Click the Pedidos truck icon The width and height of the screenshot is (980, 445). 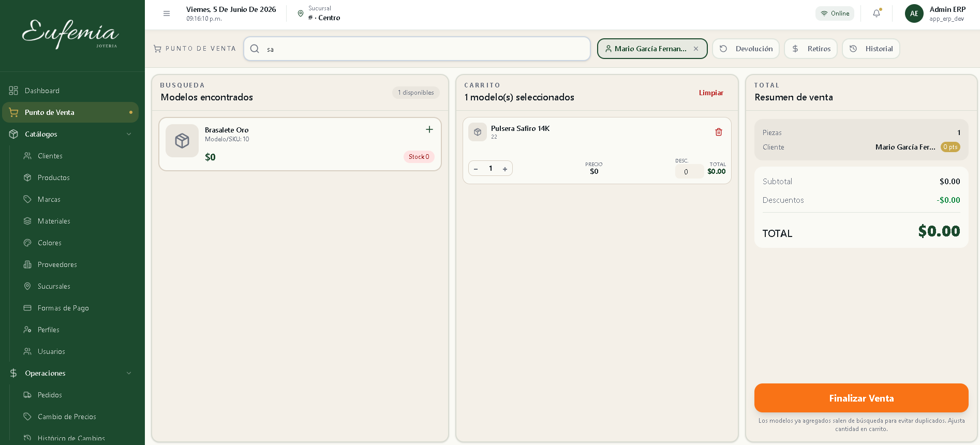pos(27,395)
